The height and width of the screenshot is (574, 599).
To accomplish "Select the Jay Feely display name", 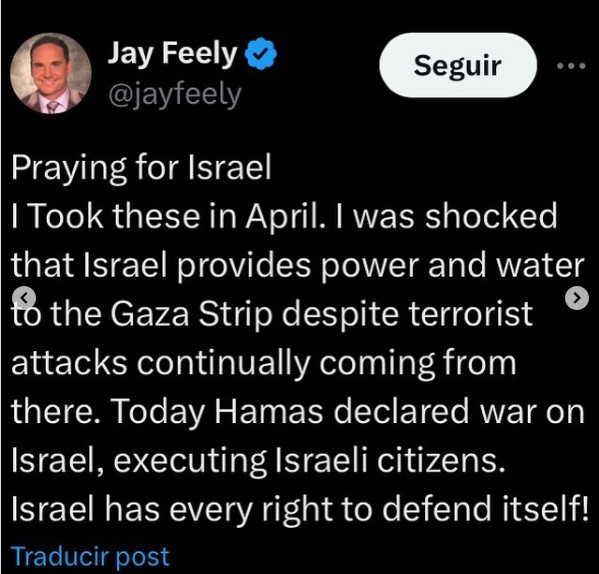I will 173,54.
